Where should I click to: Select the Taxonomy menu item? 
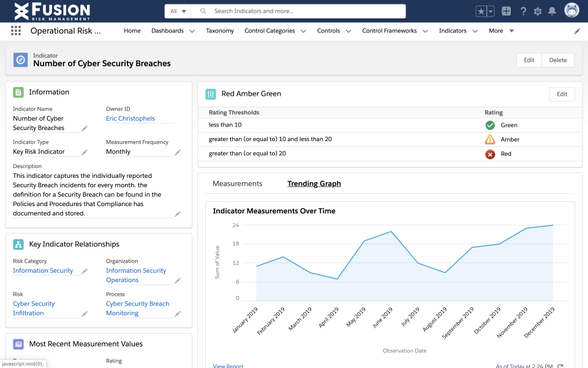click(219, 31)
